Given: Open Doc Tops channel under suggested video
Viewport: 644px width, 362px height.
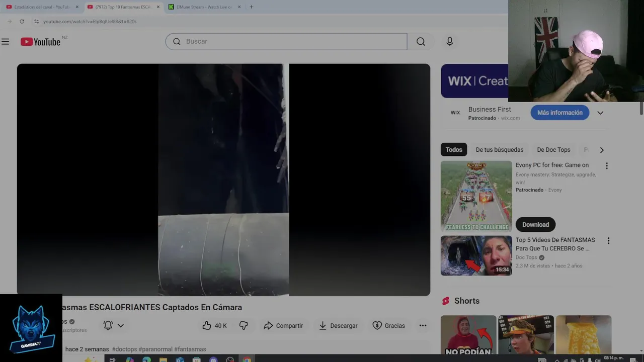Looking at the screenshot, I should pos(526,257).
